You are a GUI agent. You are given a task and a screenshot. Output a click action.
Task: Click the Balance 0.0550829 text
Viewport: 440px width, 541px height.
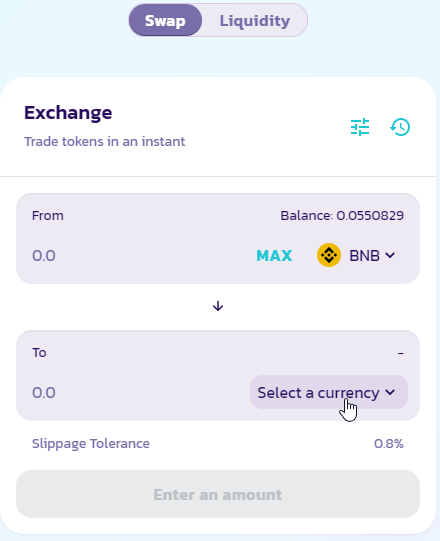[x=342, y=216]
